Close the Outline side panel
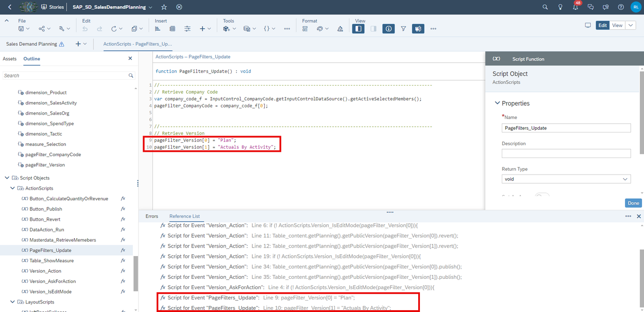 pyautogui.click(x=130, y=58)
